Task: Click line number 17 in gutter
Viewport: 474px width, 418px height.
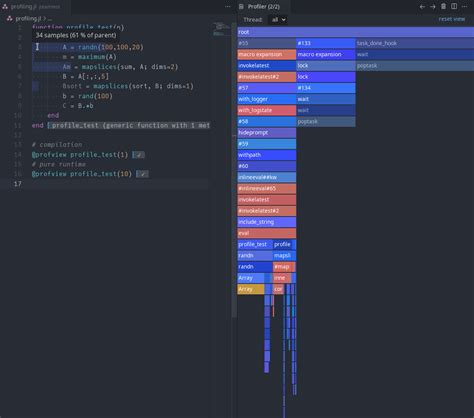Action: pyautogui.click(x=18, y=184)
